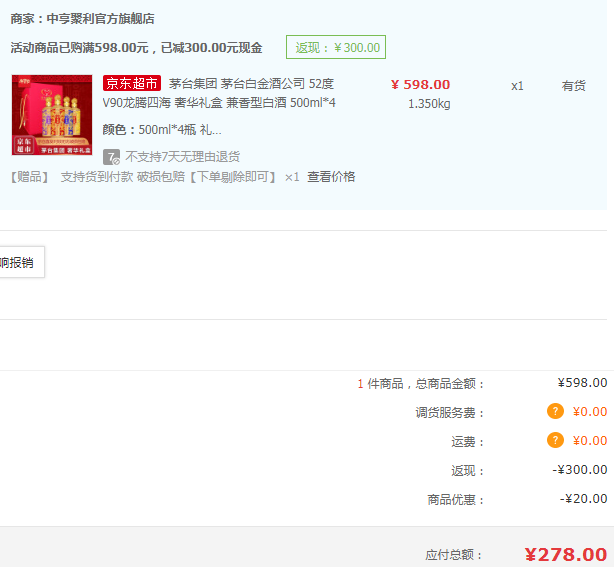Click the 应付总额 label
Viewport: 614px width, 567px height.
[454, 555]
